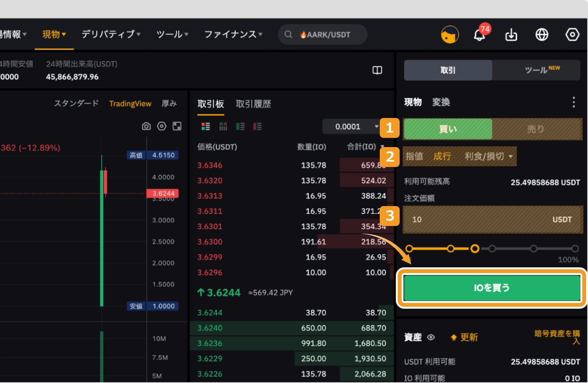Open the ツール tools dropdown in navbar
Screen dimensions: 588x383
coord(172,34)
